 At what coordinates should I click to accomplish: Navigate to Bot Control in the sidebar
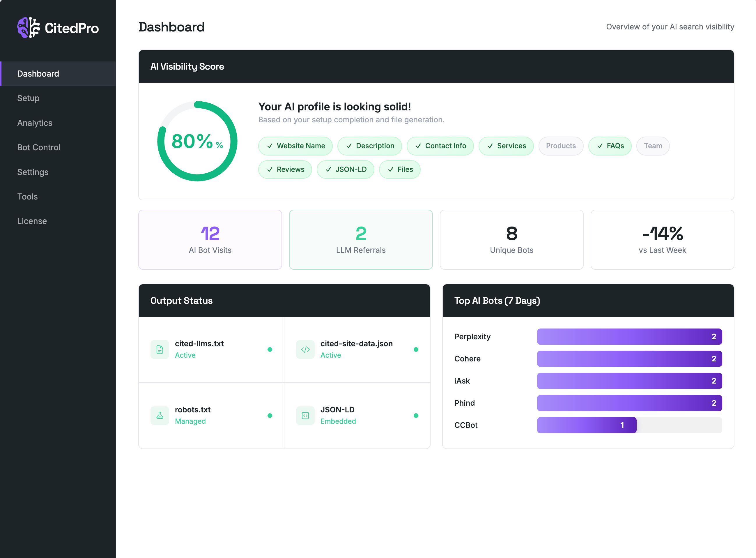38,147
